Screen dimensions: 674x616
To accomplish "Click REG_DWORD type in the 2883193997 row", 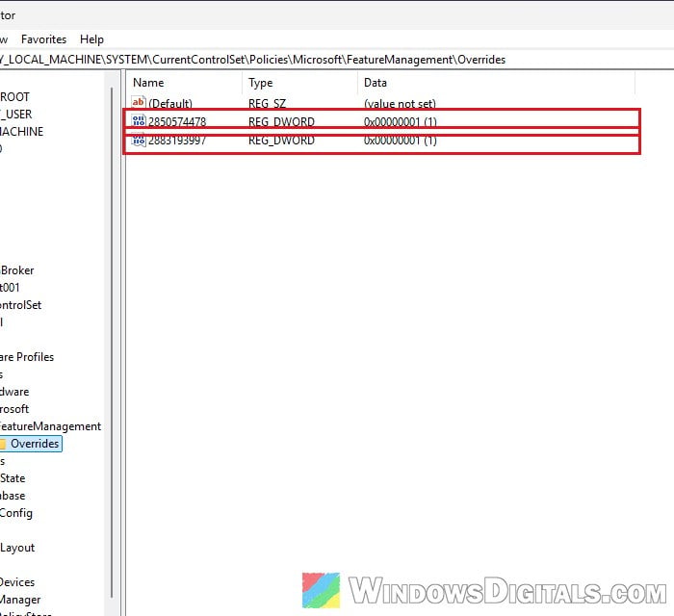I will point(281,140).
